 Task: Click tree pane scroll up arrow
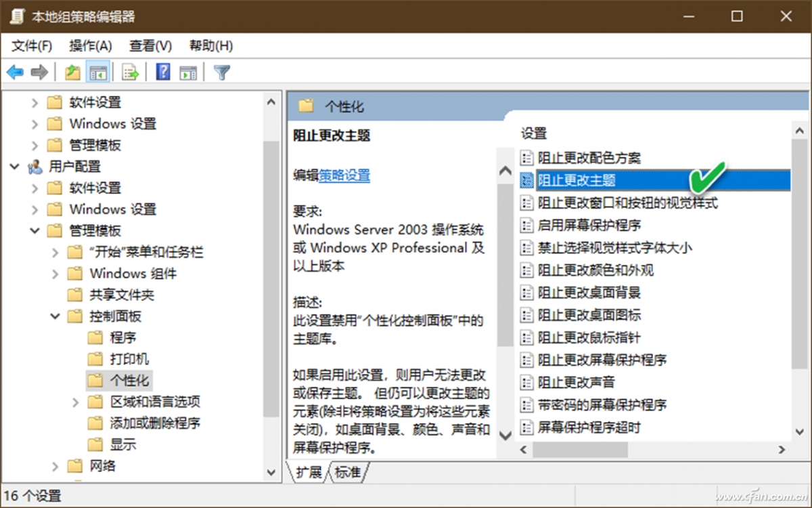(x=271, y=102)
